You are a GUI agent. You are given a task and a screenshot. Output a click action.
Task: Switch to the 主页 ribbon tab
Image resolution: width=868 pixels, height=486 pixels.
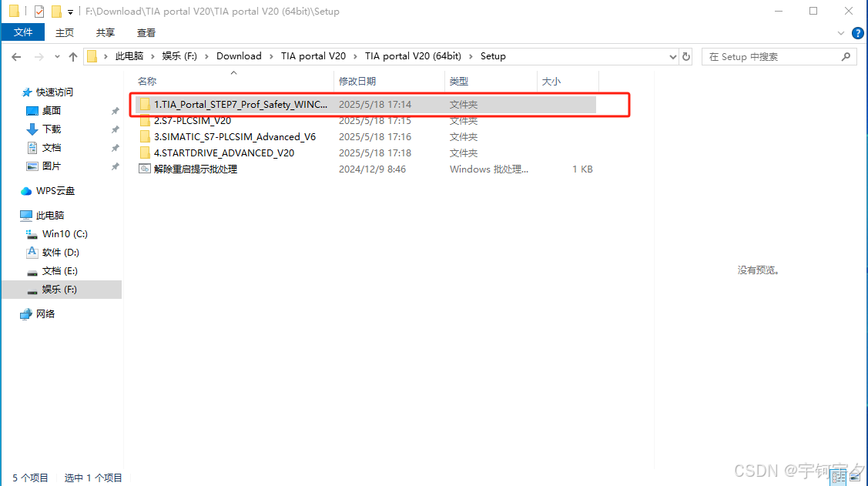click(x=64, y=32)
